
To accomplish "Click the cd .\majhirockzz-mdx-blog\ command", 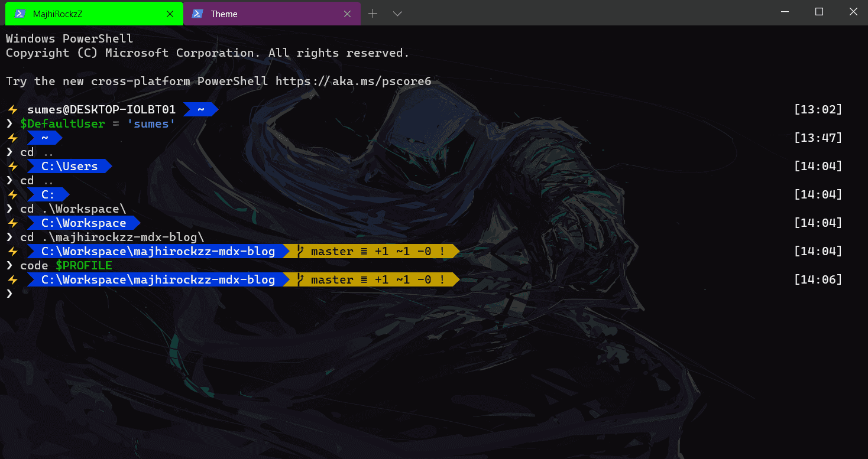I will 112,237.
